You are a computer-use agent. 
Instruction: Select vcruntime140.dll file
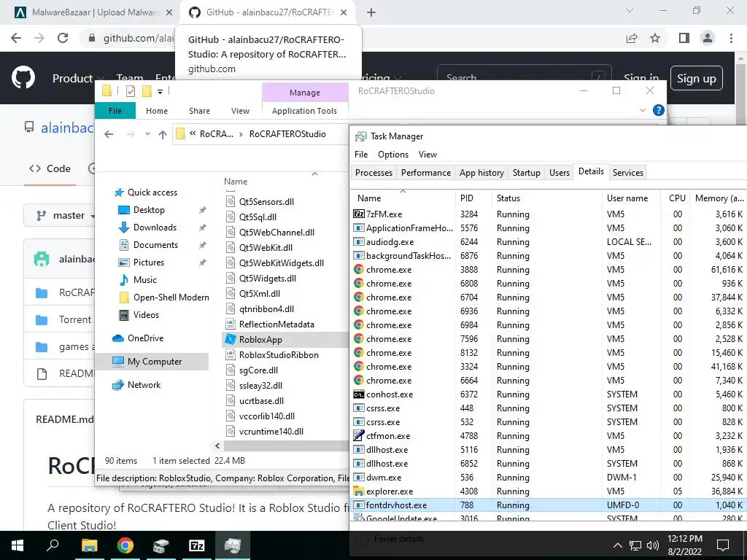[x=264, y=432]
